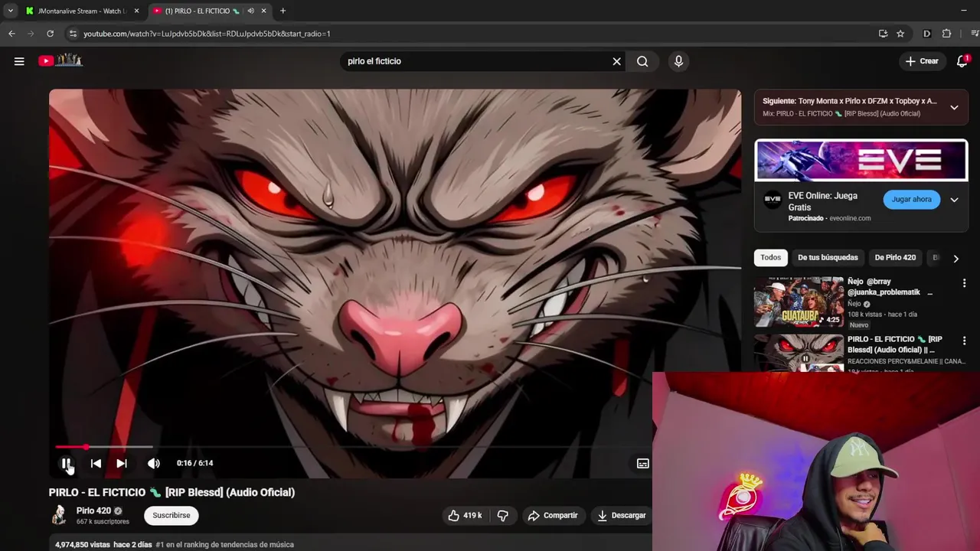980x551 pixels.
Task: Skip to next video in player
Action: (x=122, y=463)
